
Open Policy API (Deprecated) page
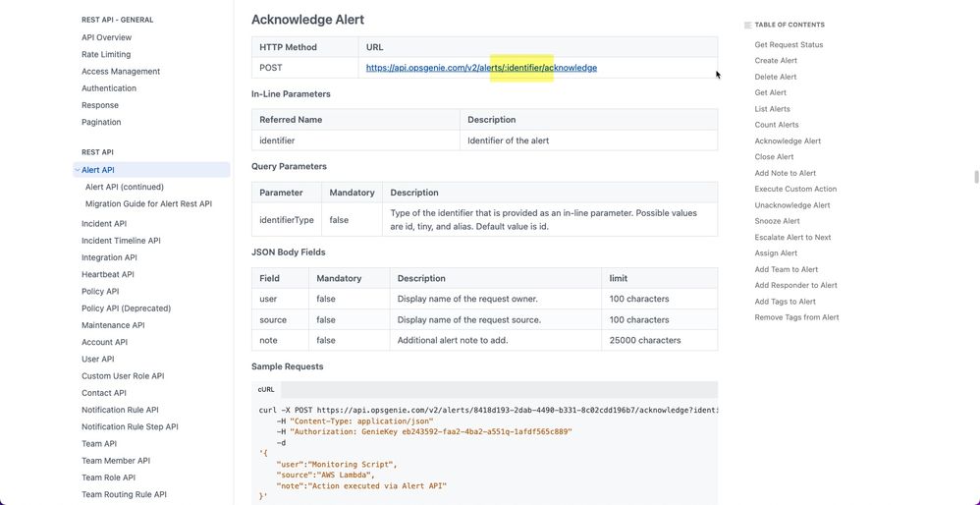click(x=127, y=309)
